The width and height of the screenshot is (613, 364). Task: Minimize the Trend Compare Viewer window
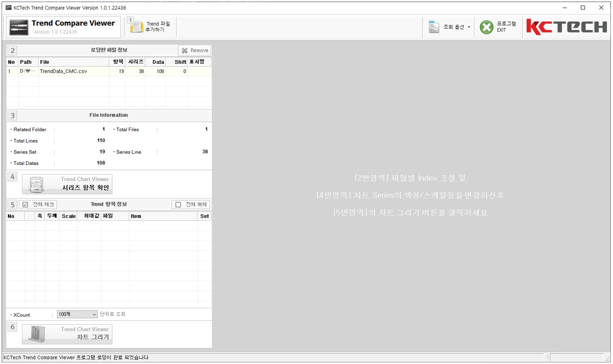pyautogui.click(x=565, y=8)
